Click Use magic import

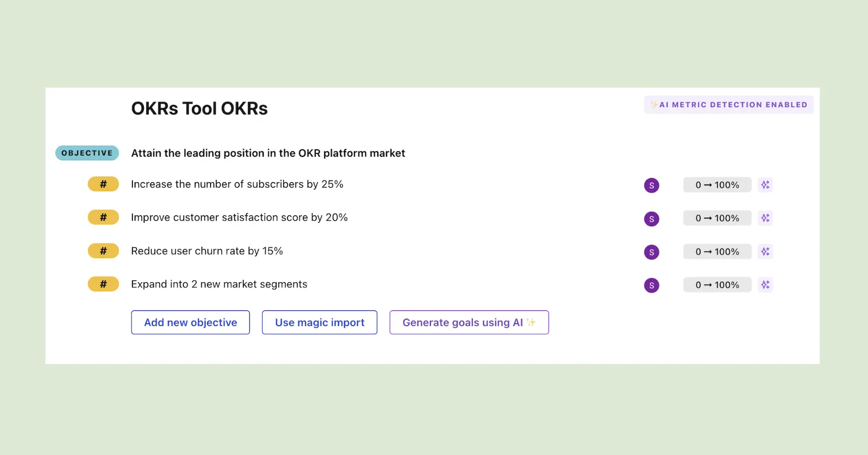click(319, 323)
